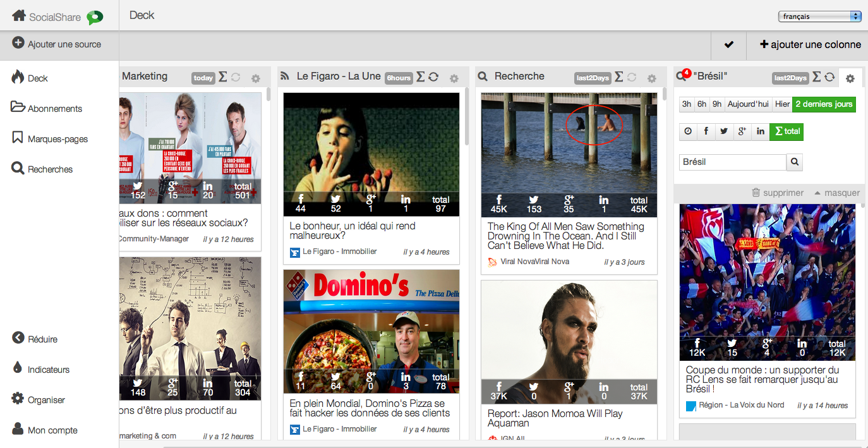Select the Hier time filter
This screenshot has height=448, width=868.
782,104
